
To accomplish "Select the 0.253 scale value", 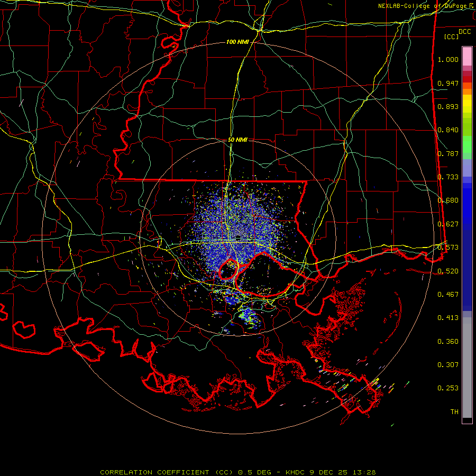I will click(x=448, y=388).
